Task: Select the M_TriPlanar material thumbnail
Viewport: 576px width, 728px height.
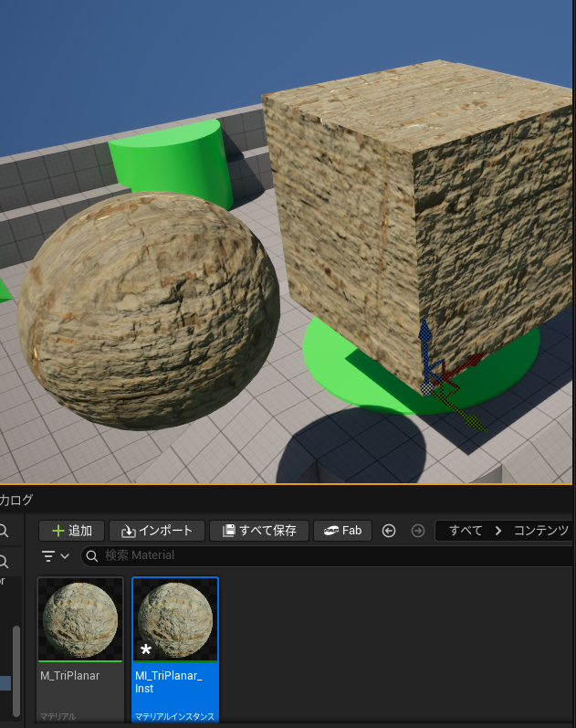Action: (x=80, y=620)
